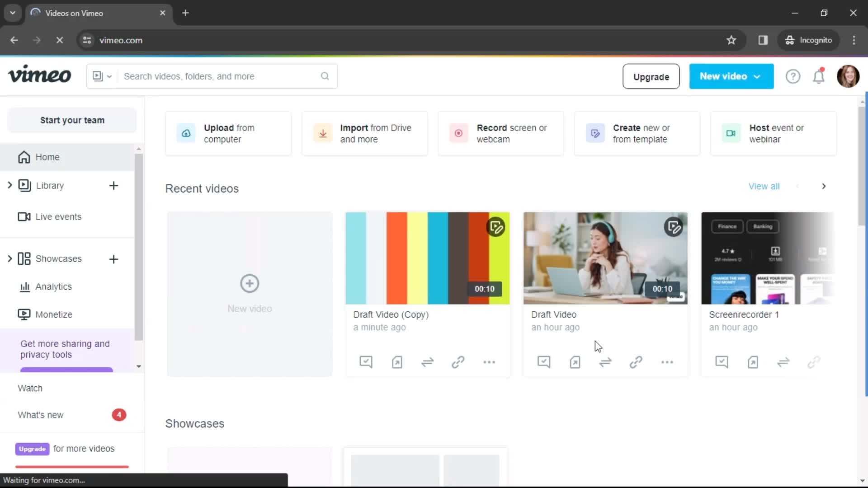Click the Upgrade button in header
The width and height of the screenshot is (868, 488).
651,76
